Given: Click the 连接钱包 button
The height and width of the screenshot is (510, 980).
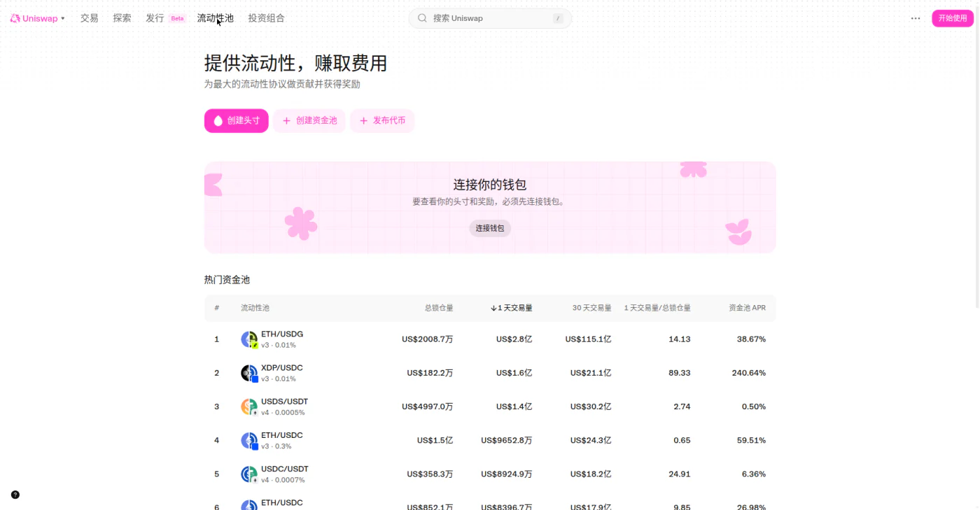Looking at the screenshot, I should point(490,228).
